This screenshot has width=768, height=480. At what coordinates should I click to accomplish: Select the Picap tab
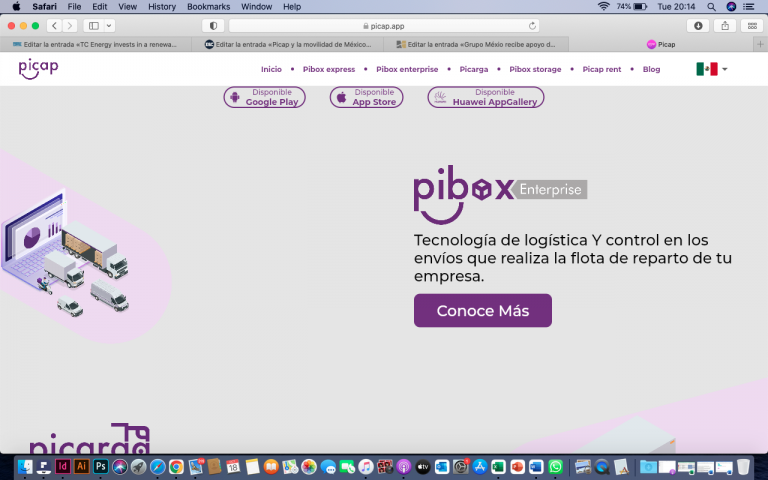point(661,44)
